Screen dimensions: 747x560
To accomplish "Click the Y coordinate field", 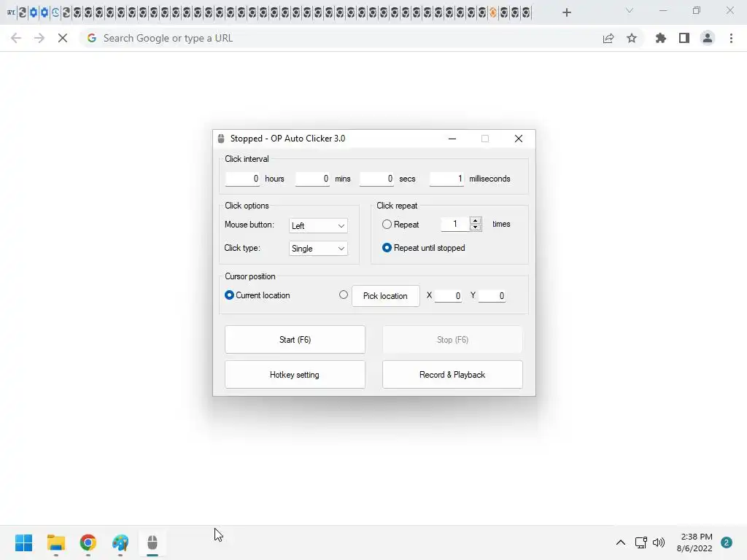I will (492, 296).
